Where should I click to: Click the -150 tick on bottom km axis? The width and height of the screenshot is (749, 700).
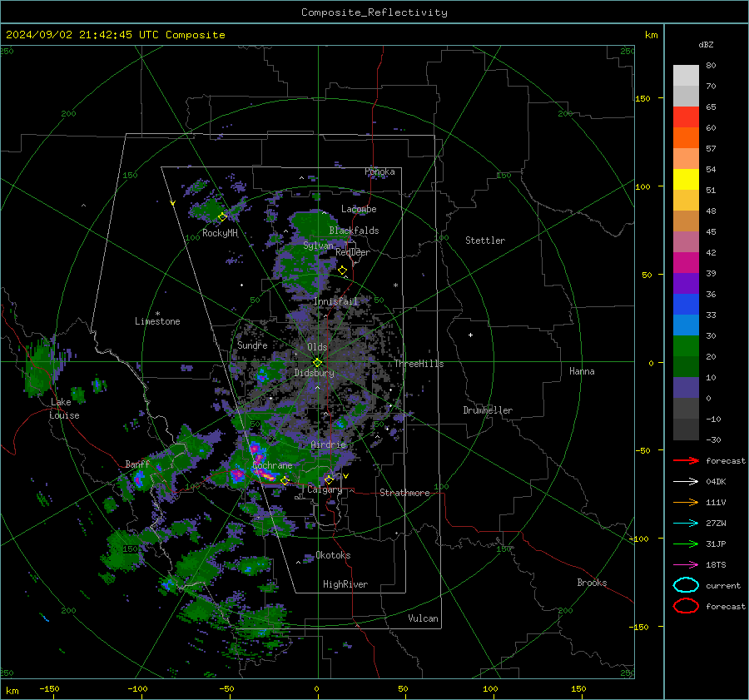49,688
